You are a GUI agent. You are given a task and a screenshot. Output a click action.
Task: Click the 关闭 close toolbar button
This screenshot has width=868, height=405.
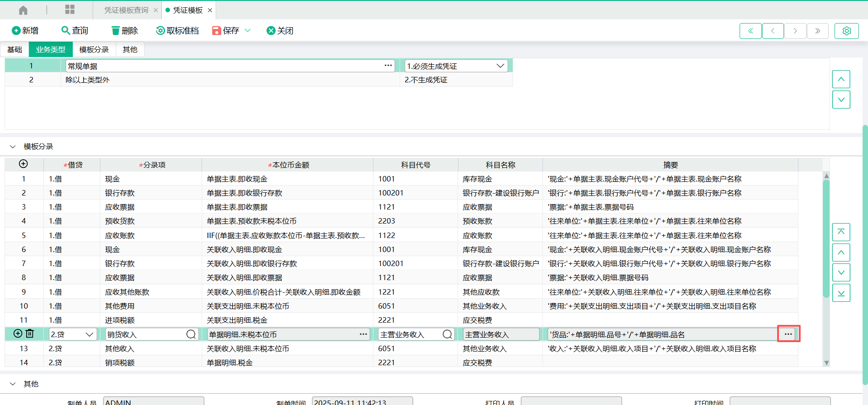(280, 30)
